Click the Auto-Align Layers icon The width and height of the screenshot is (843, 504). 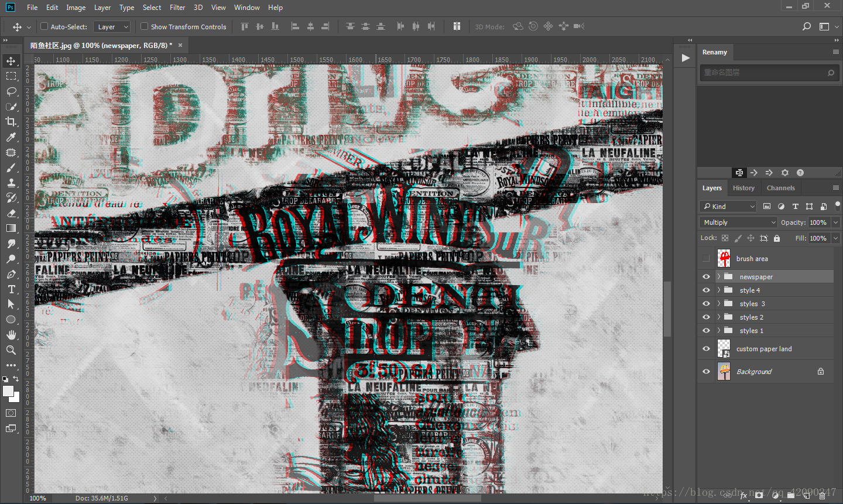457,26
